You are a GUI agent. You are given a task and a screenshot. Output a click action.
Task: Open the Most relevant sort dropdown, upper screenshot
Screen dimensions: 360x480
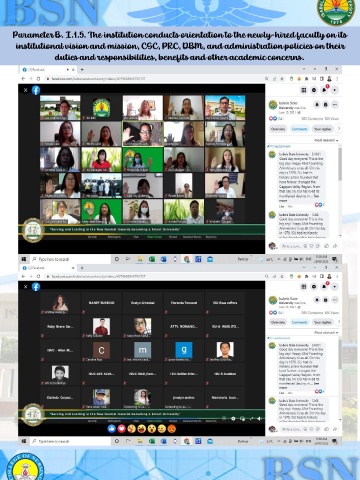[x=326, y=140]
